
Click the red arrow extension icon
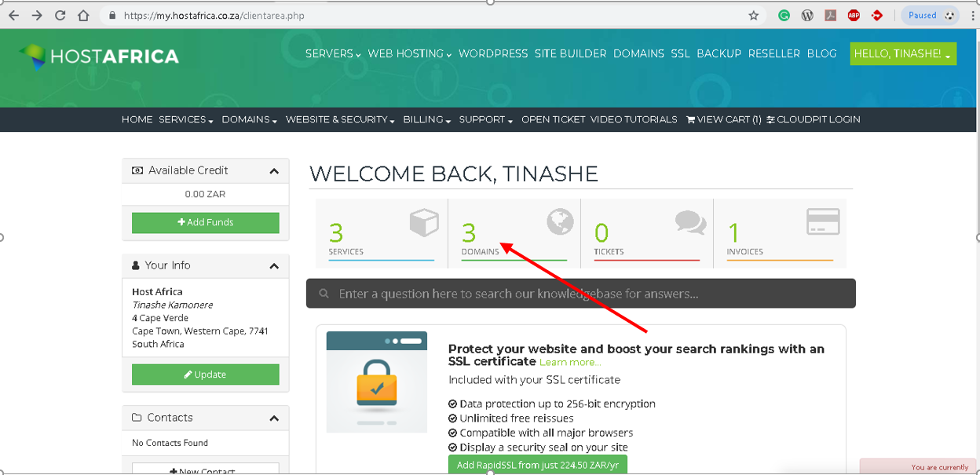click(x=877, y=15)
